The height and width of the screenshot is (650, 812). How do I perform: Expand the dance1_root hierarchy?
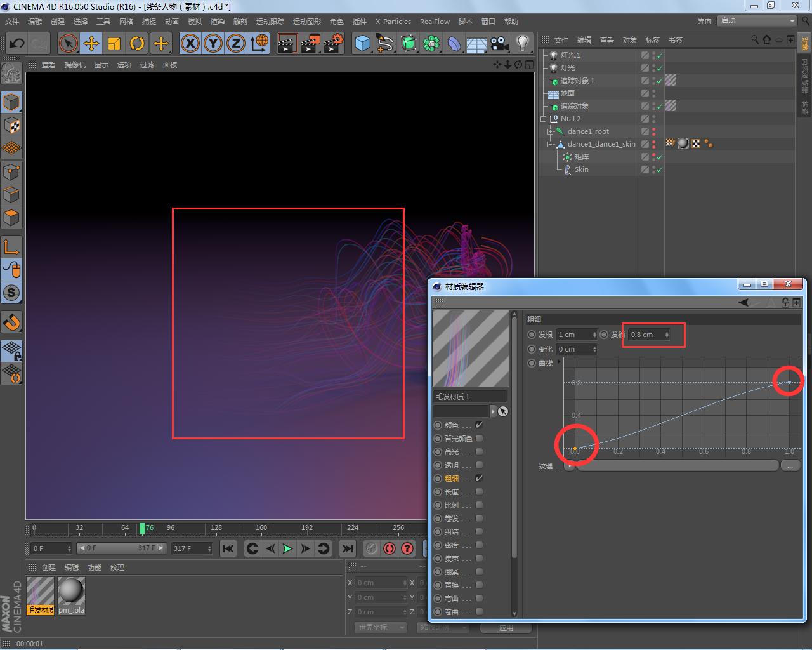[x=551, y=131]
